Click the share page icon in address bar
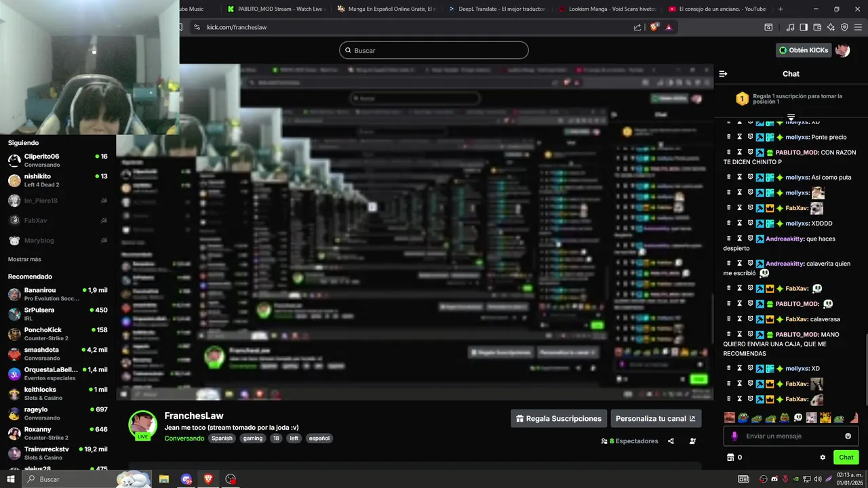Viewport: 868px width, 488px height. coord(637,27)
